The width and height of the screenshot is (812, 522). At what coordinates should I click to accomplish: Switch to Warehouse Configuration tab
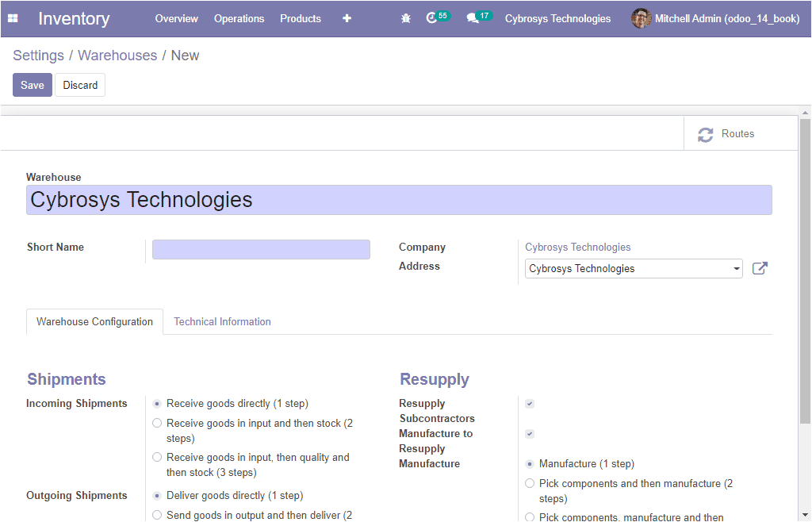95,321
